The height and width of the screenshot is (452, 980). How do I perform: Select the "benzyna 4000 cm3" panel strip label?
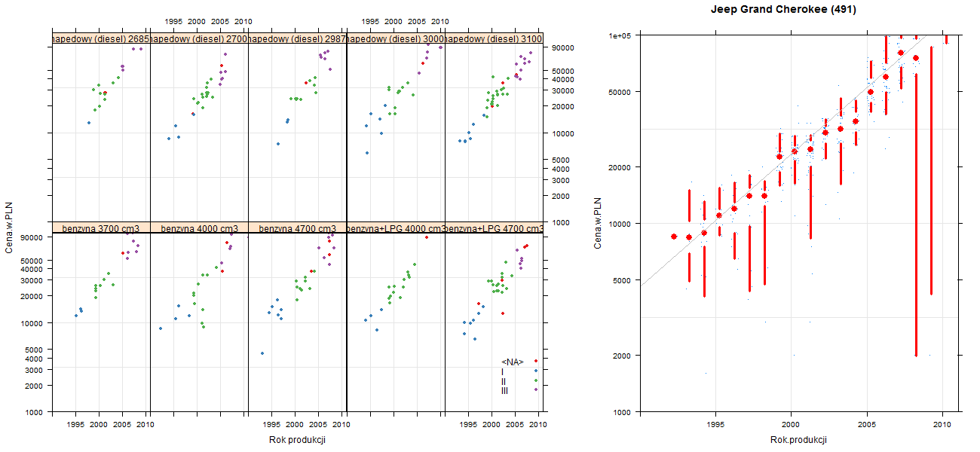coord(199,228)
